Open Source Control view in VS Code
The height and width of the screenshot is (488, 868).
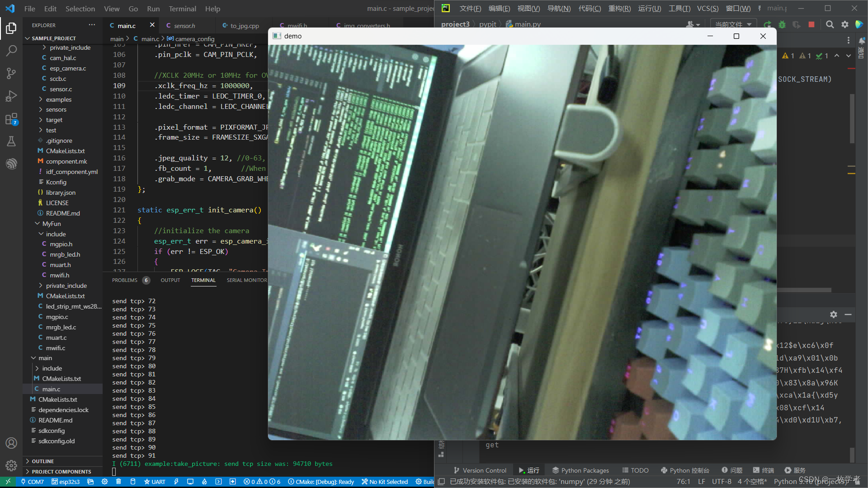tap(11, 73)
